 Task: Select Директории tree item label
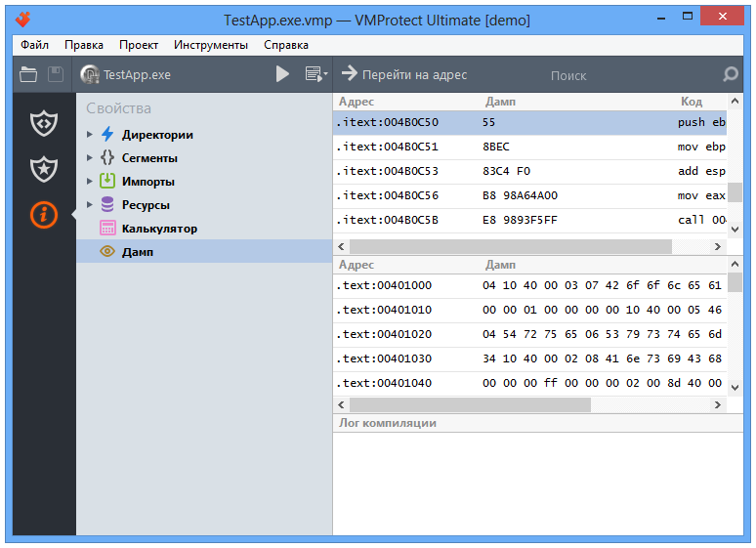[x=157, y=135]
